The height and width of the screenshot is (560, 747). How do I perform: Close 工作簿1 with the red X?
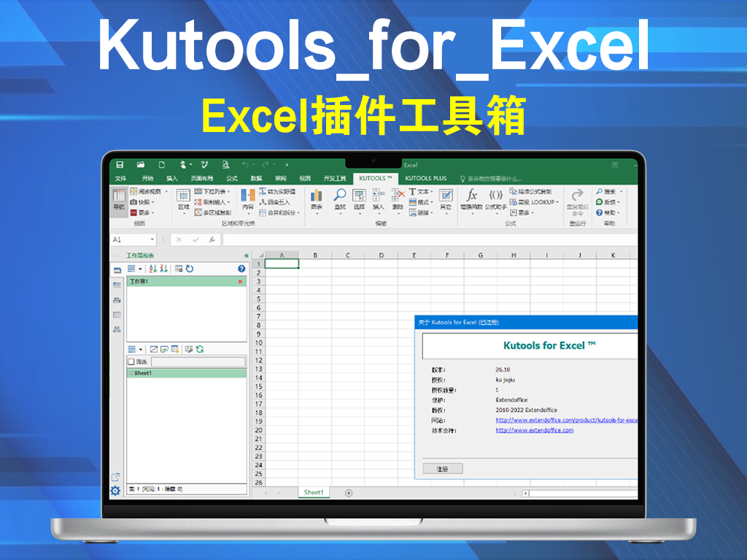click(240, 282)
